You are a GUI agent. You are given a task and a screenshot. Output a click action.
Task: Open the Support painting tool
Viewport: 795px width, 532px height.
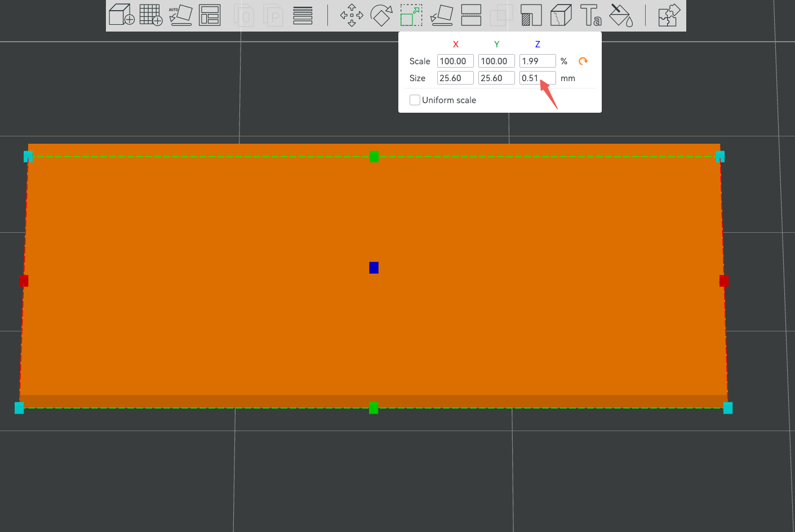coord(531,15)
